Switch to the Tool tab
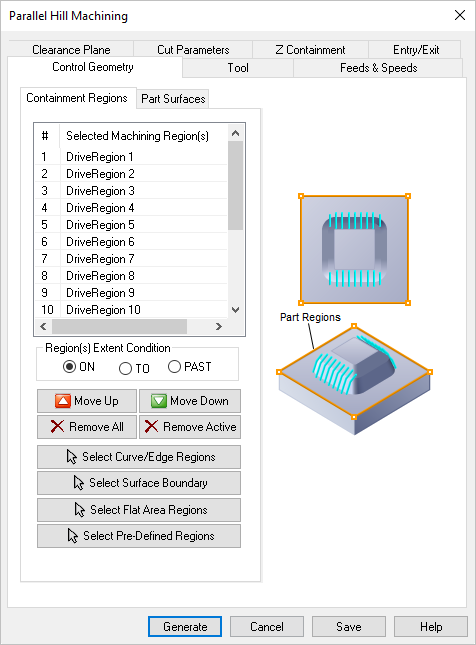 (x=238, y=68)
